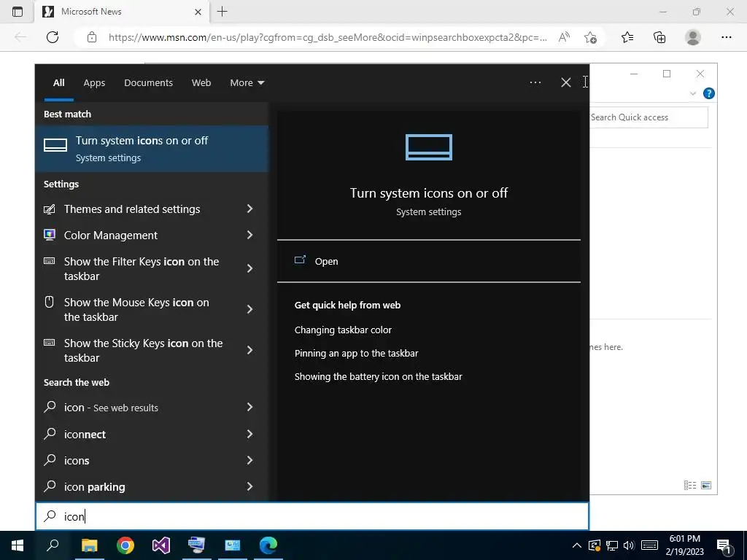The width and height of the screenshot is (747, 560).
Task: Switch to the Documents search tab
Action: [x=148, y=83]
